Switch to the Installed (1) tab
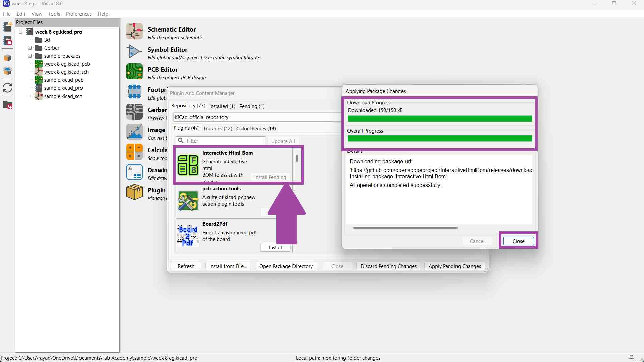Viewport: 644px width, 362px height. [222, 106]
